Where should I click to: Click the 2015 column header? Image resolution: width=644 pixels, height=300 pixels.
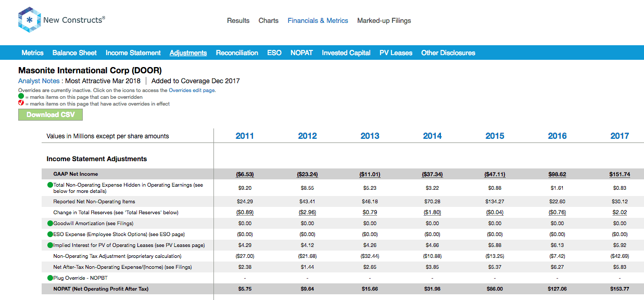coord(495,136)
